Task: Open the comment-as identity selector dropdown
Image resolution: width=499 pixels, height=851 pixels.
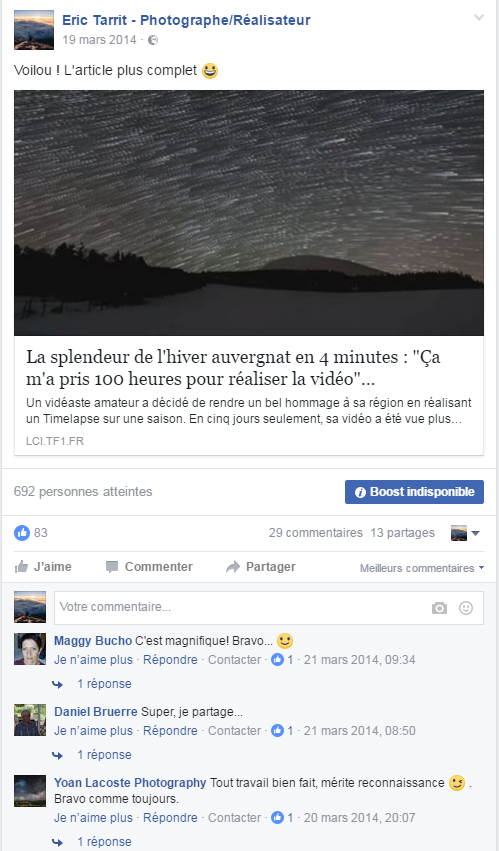Action: pyautogui.click(x=465, y=534)
